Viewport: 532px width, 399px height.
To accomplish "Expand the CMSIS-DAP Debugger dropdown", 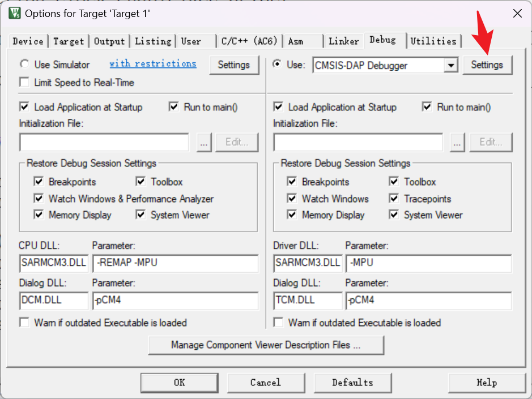I will click(450, 65).
